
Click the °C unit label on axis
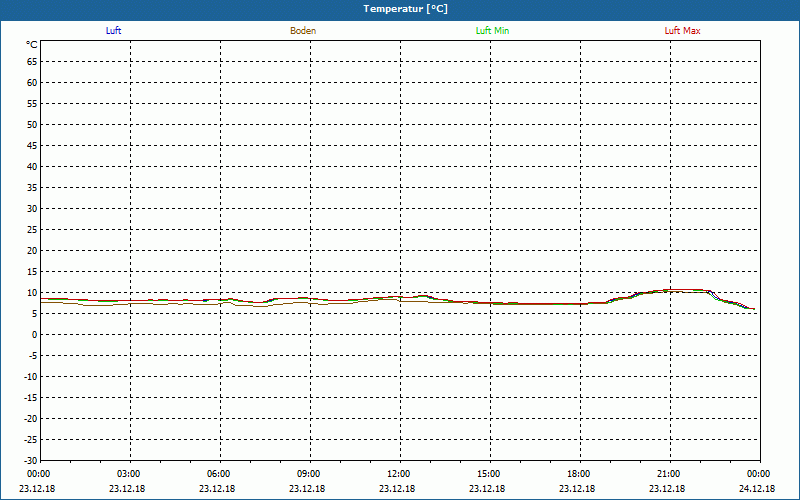32,45
